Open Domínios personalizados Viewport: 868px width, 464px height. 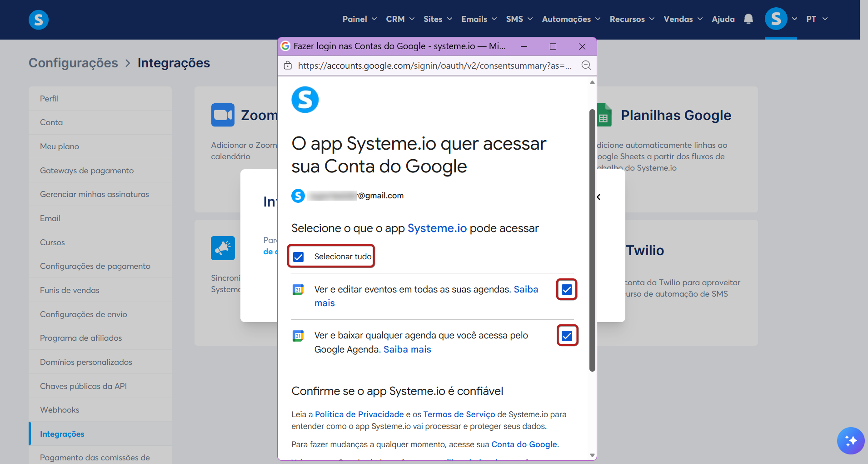click(x=100, y=362)
